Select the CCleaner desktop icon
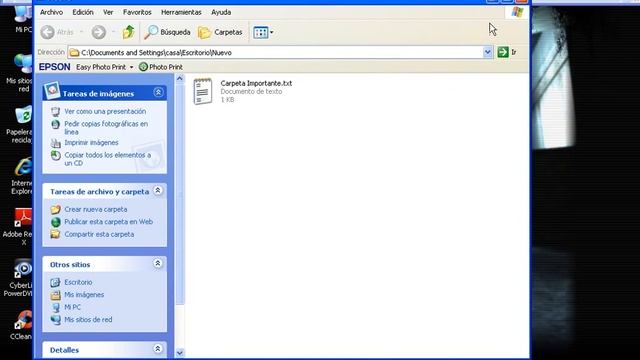640x360 pixels. (21, 325)
